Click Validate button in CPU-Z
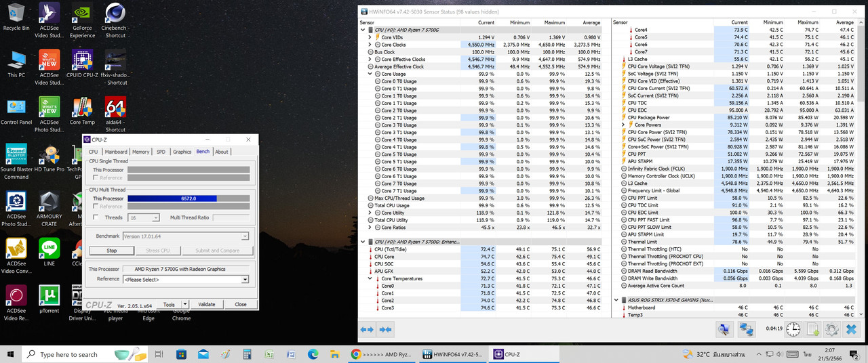 click(x=206, y=304)
